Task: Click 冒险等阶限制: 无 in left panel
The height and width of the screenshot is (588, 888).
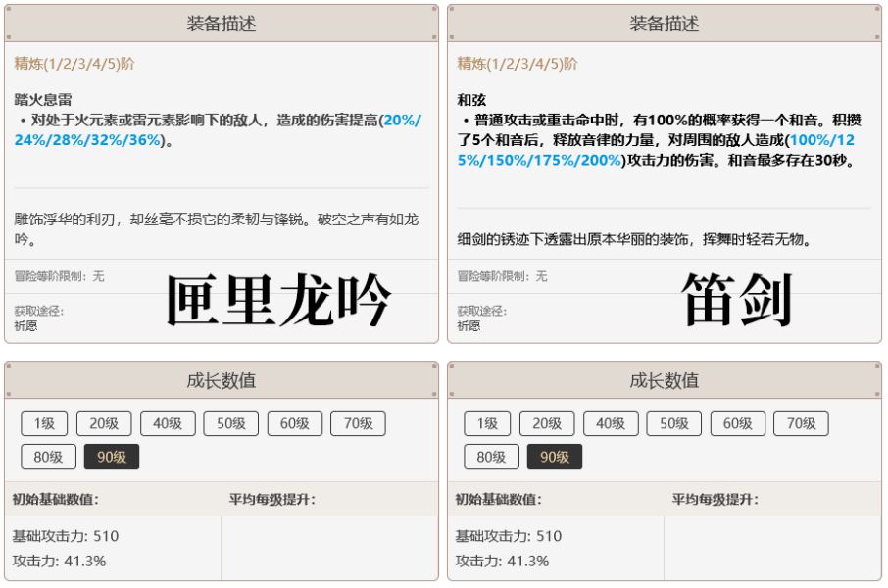Action: [59, 276]
